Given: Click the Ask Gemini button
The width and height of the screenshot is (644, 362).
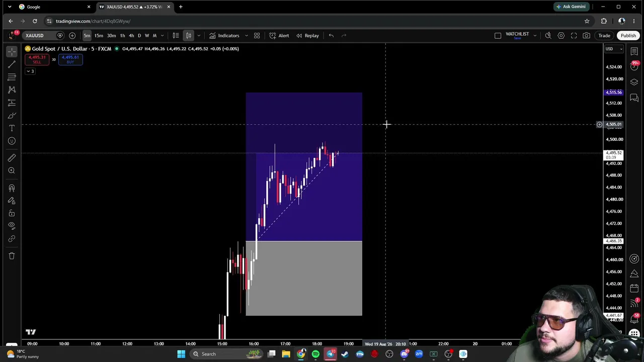Looking at the screenshot, I should tap(571, 7).
